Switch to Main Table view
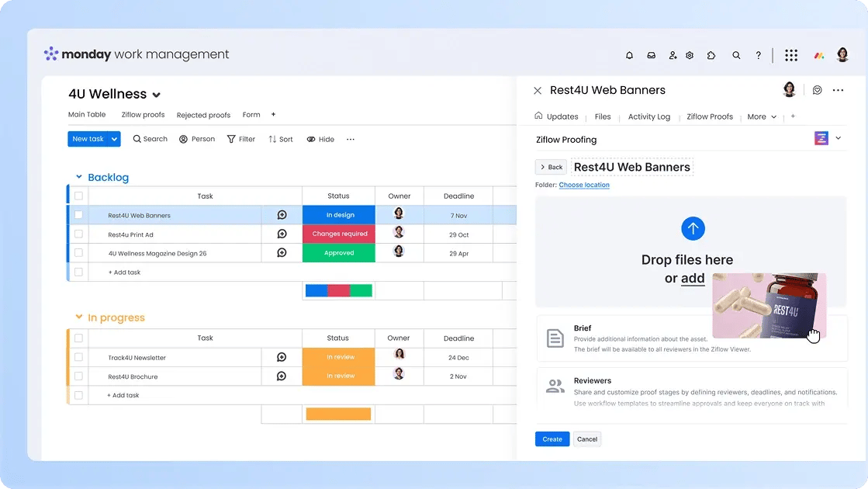This screenshot has width=868, height=489. [x=87, y=115]
